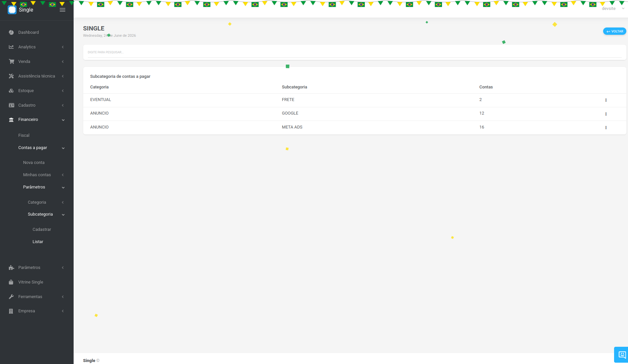The width and height of the screenshot is (628, 364).
Task: Click the Subcategoria column header
Action: (294, 87)
